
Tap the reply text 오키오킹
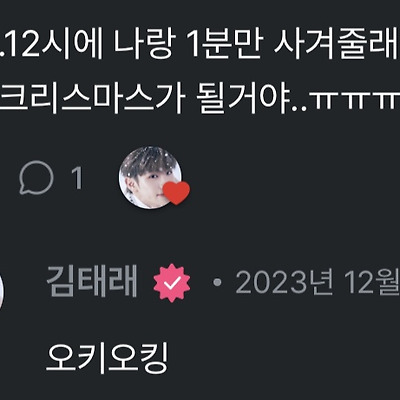tap(107, 357)
